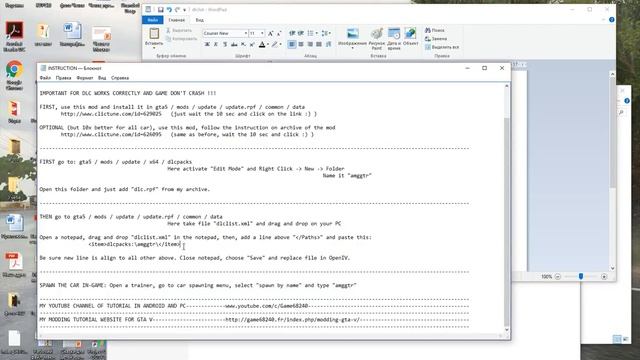This screenshot has height=360, width=640.
Task: Increase paragraph indent in WordPad
Action: (301, 33)
